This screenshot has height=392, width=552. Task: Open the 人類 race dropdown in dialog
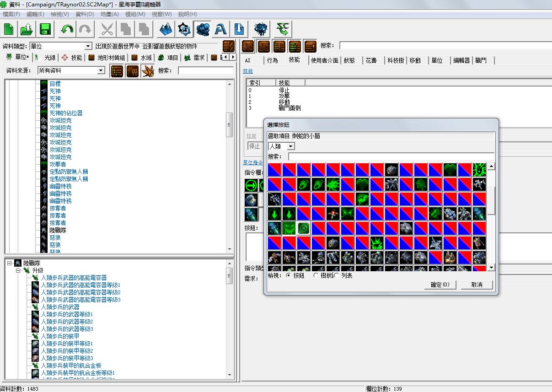pos(282,146)
